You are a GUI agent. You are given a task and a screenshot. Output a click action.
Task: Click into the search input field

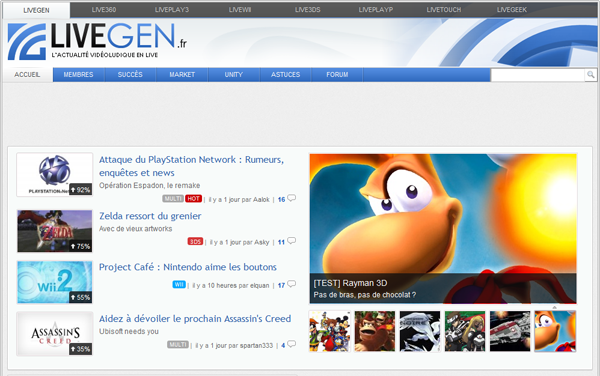[x=538, y=75]
